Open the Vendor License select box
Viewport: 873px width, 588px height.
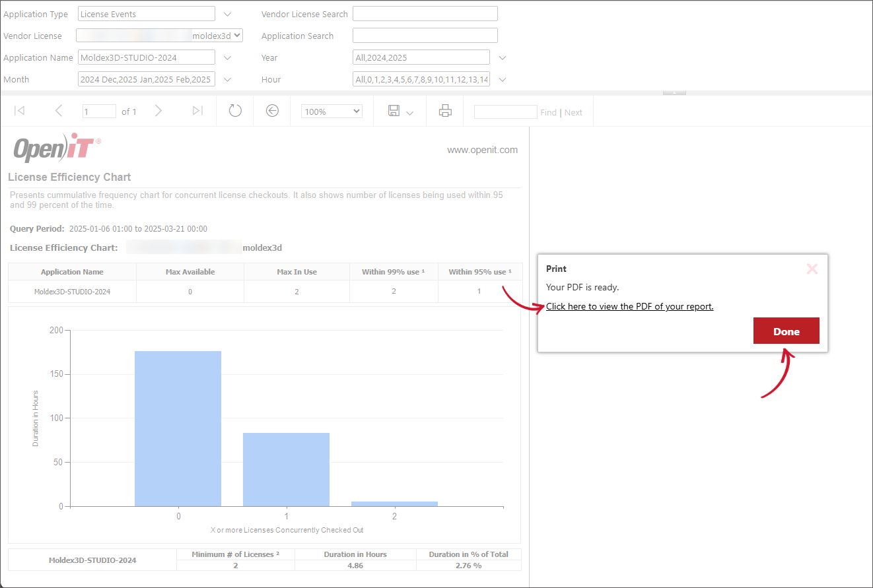pyautogui.click(x=159, y=36)
